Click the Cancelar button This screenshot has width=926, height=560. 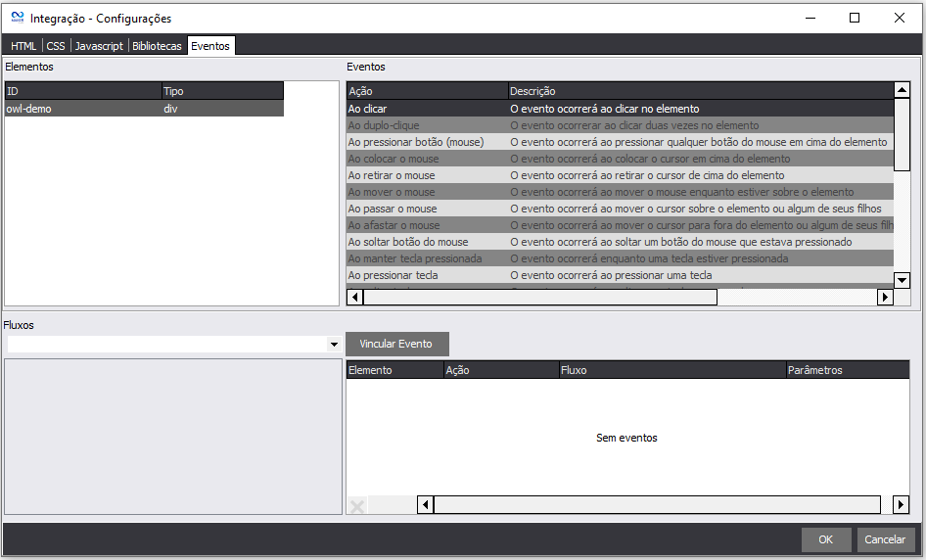(885, 539)
